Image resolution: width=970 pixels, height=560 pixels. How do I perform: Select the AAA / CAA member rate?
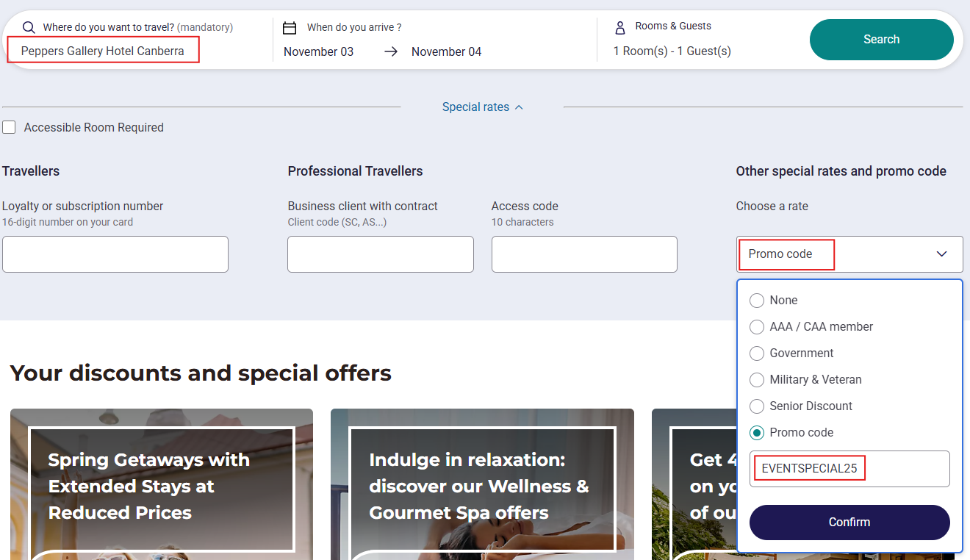click(x=757, y=327)
